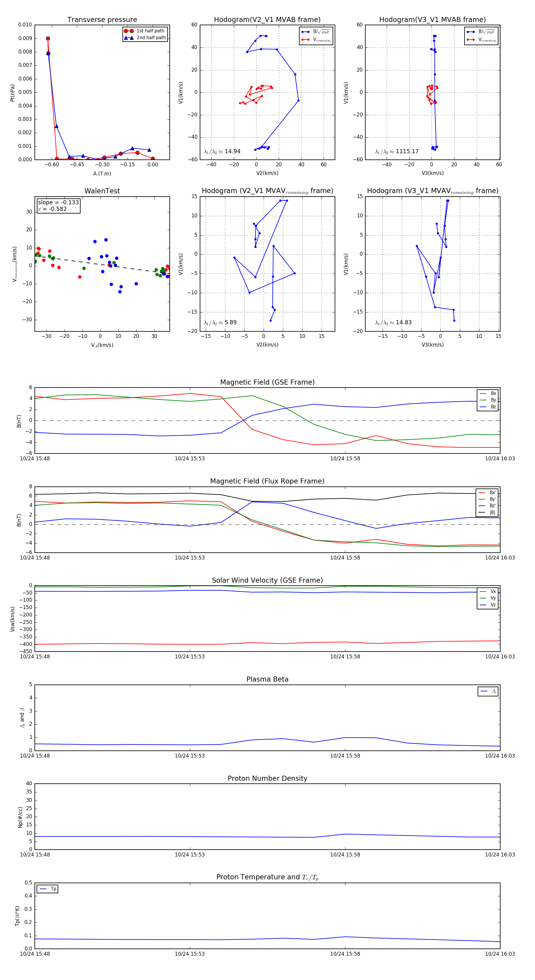Click the "Vsw(km/s)" y-axis label

point(12,619)
